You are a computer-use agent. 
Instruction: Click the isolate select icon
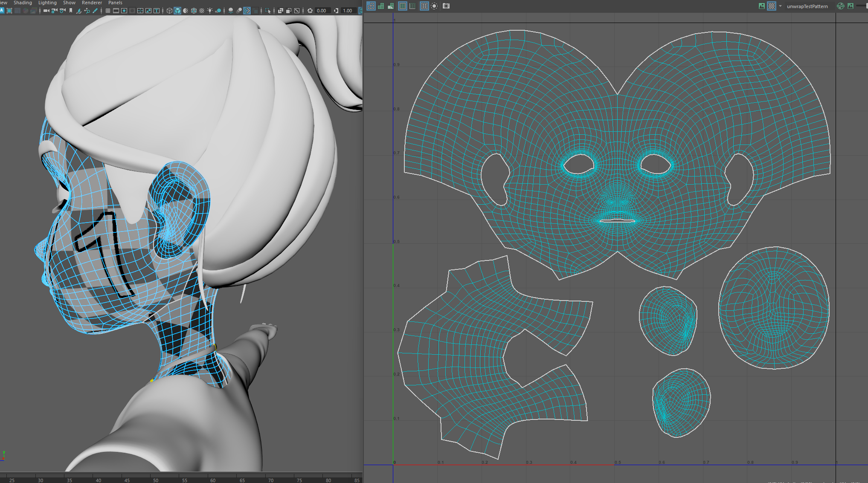point(267,11)
